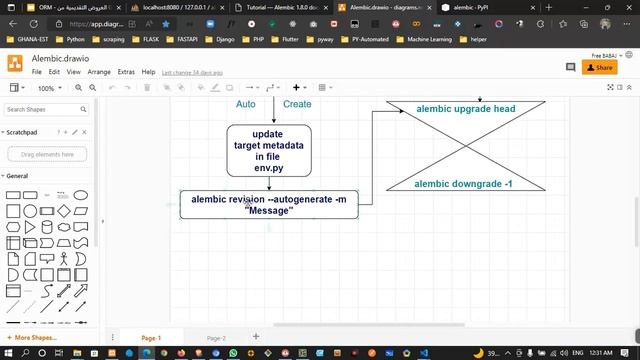
Task: Click the redo arrow icon
Action: click(127, 87)
